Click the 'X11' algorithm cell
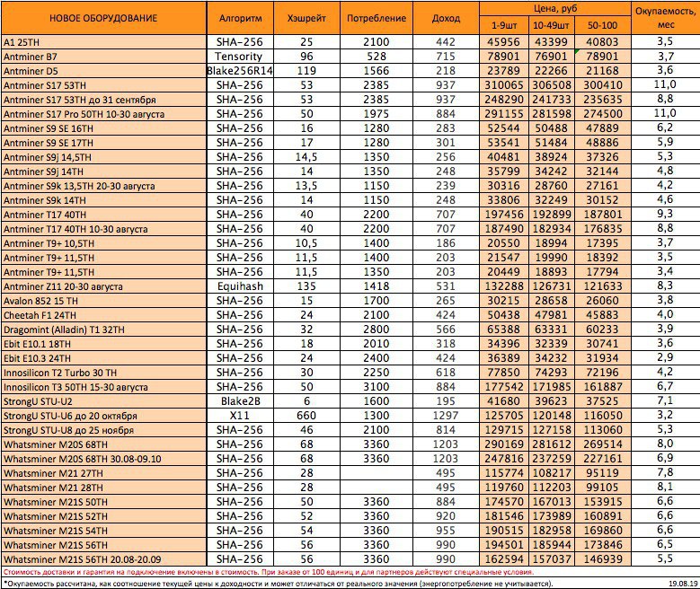700x589 pixels. (x=240, y=416)
